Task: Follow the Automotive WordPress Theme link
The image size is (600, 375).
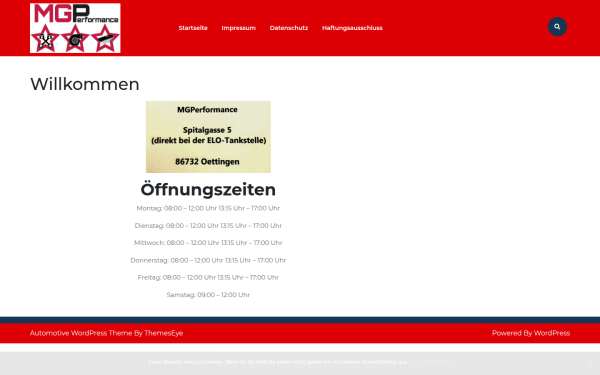Action: [106, 333]
